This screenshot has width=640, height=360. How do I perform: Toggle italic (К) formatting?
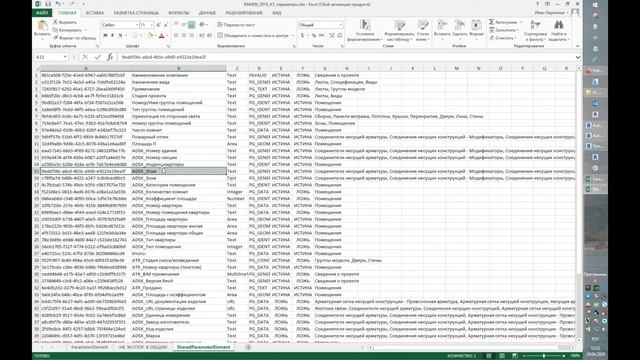[x=113, y=36]
